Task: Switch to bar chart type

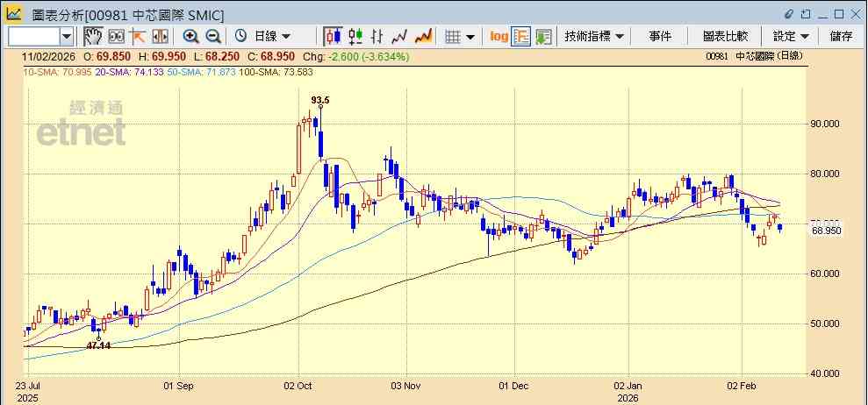Action: click(x=377, y=37)
